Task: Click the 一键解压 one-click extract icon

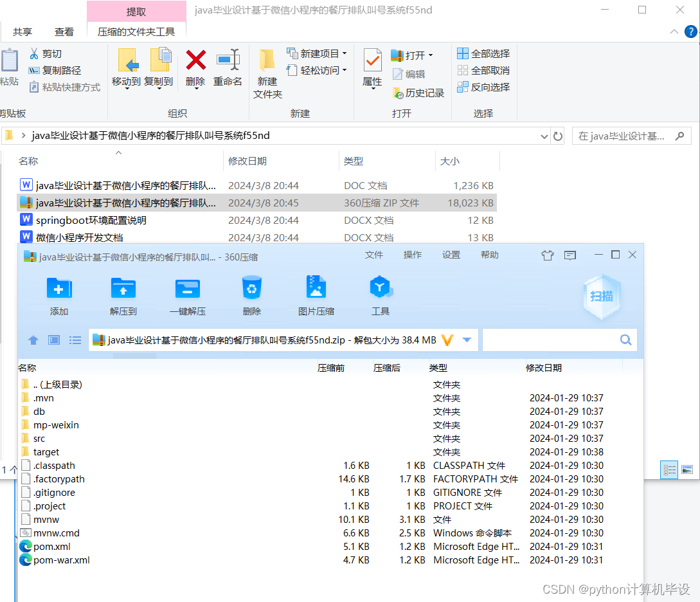Action: (188, 289)
